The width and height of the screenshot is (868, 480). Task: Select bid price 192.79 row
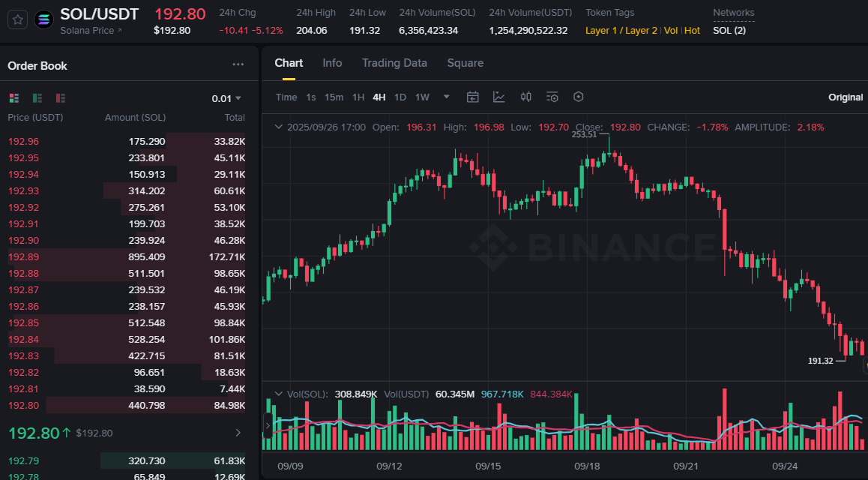pos(126,460)
